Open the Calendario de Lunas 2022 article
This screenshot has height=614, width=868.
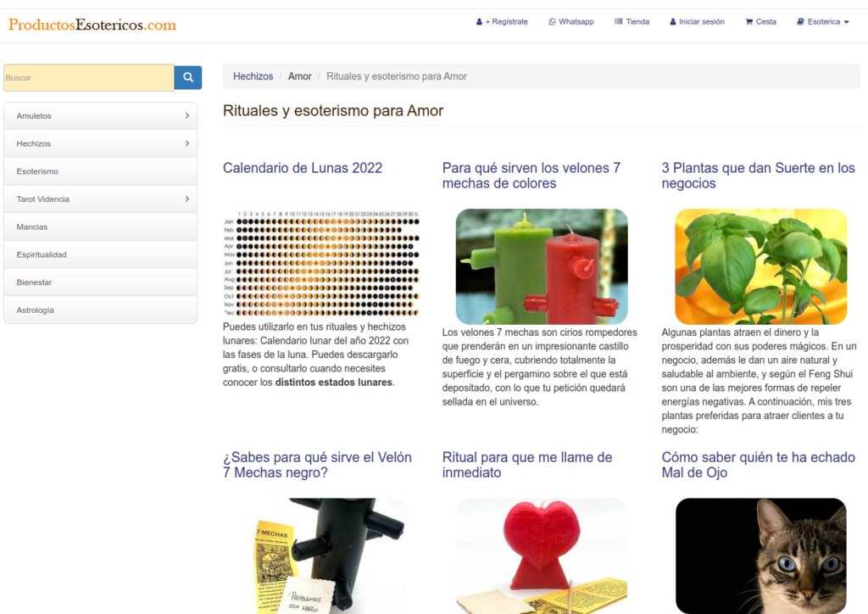302,168
